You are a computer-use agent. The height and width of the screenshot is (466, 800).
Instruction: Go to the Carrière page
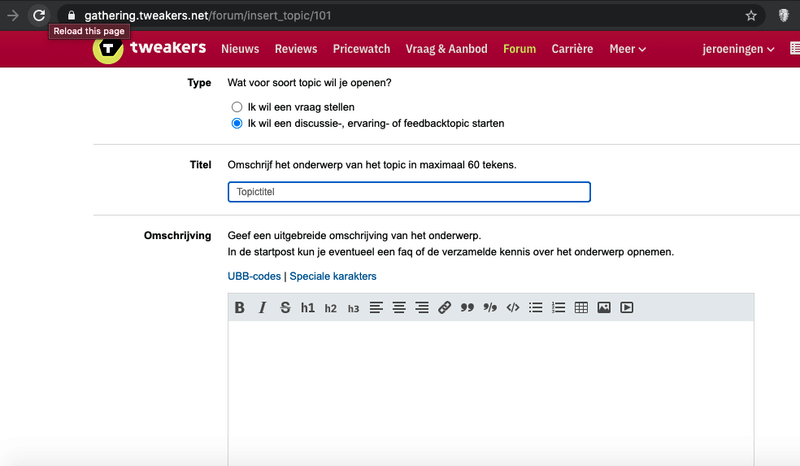click(572, 49)
